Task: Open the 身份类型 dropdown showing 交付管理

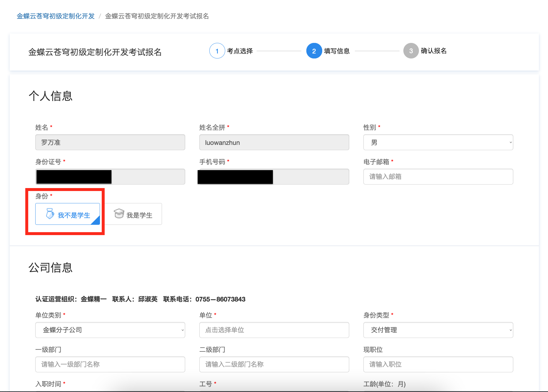Action: point(438,330)
